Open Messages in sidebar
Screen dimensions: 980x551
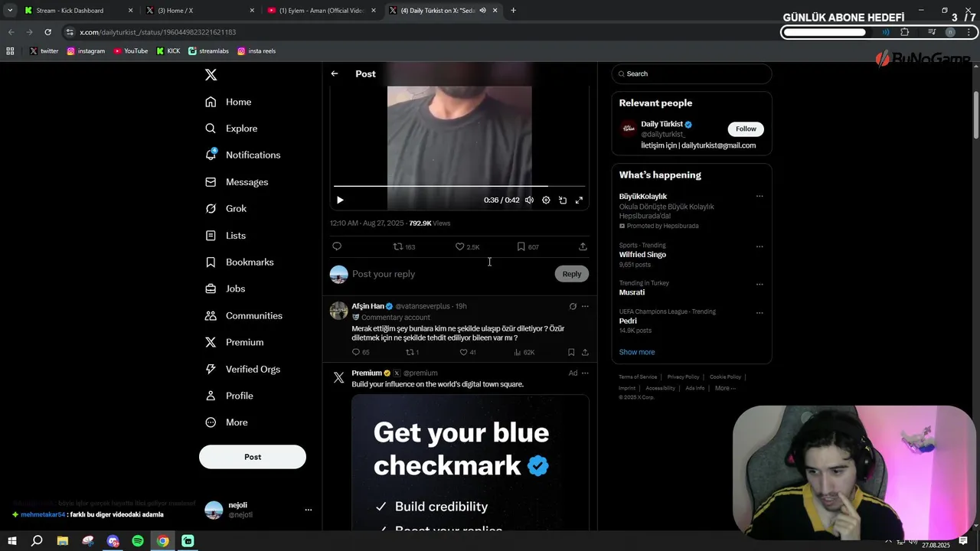pyautogui.click(x=237, y=182)
